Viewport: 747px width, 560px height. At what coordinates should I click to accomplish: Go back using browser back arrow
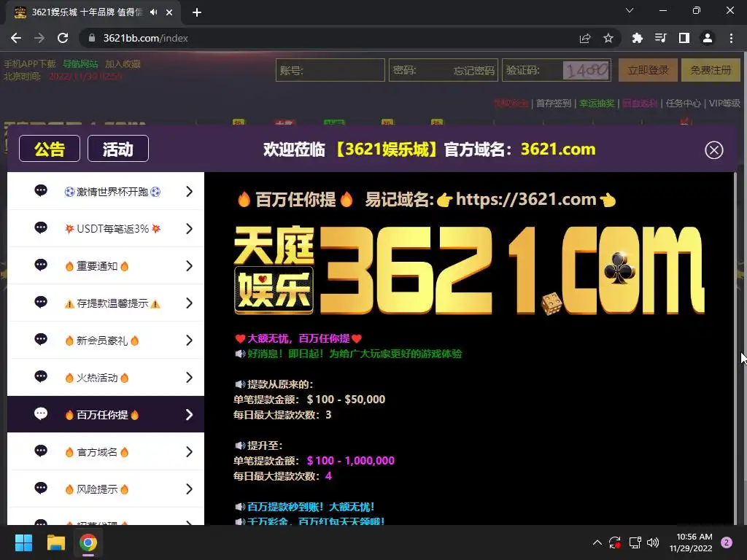pyautogui.click(x=16, y=38)
